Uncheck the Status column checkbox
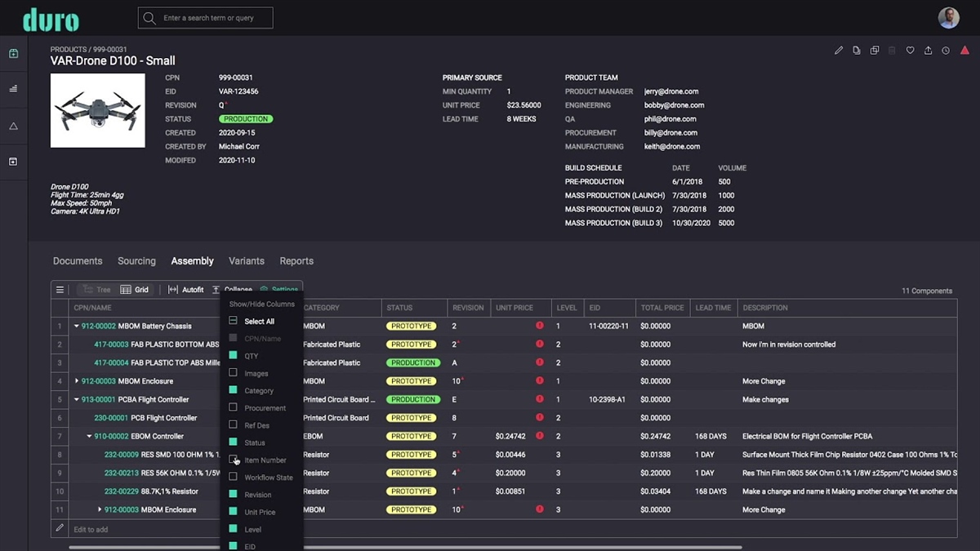The width and height of the screenshot is (980, 551). [x=233, y=442]
